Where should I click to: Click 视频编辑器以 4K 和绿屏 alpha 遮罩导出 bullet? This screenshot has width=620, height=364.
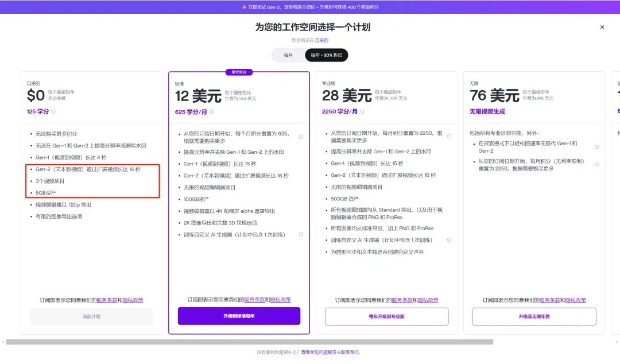tap(229, 211)
